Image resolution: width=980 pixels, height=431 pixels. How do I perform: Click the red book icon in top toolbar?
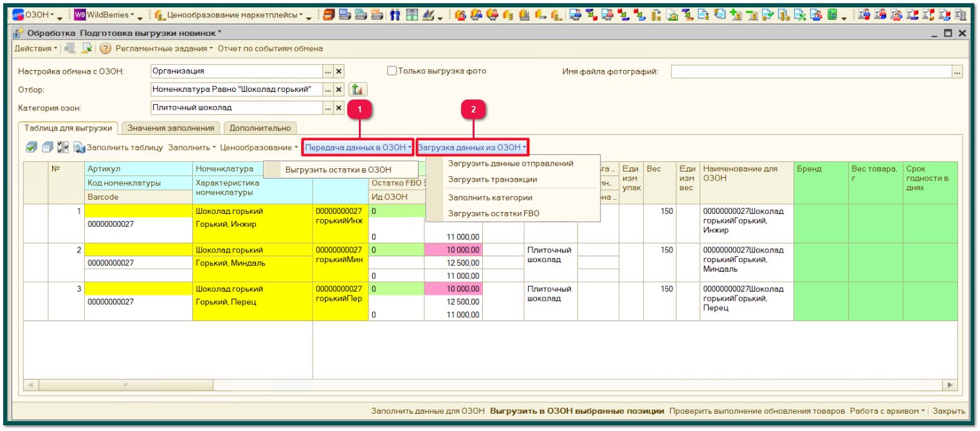[x=329, y=15]
